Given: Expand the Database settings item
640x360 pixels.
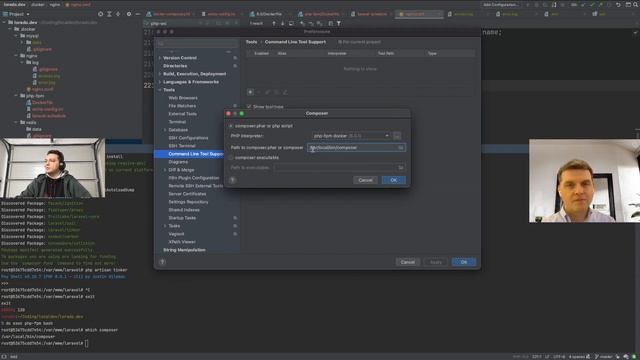Looking at the screenshot, I should click(x=165, y=130).
